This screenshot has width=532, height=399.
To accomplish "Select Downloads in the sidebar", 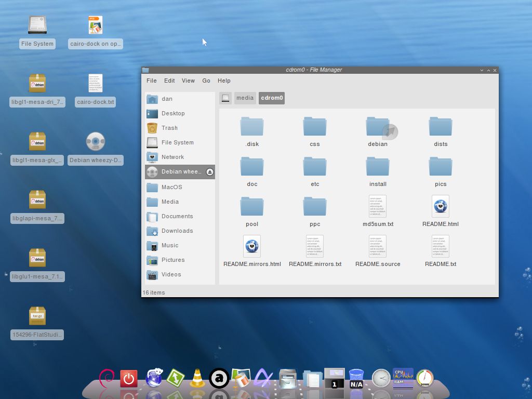I will [180, 231].
